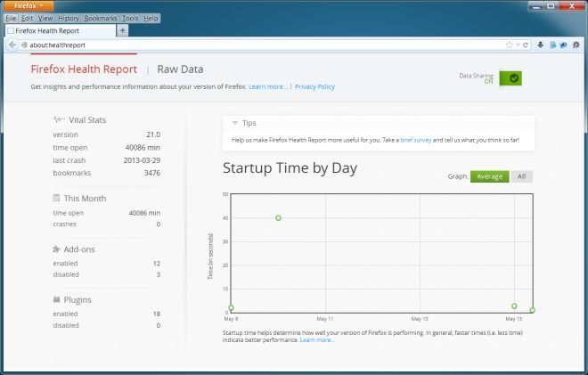Open the Privacy Policy link
588x375 pixels.
click(315, 86)
